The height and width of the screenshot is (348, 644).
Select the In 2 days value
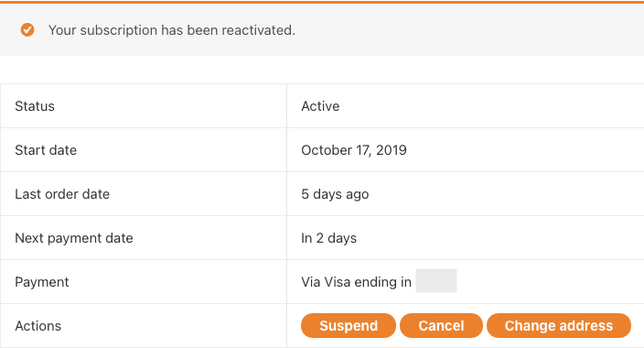tap(328, 238)
